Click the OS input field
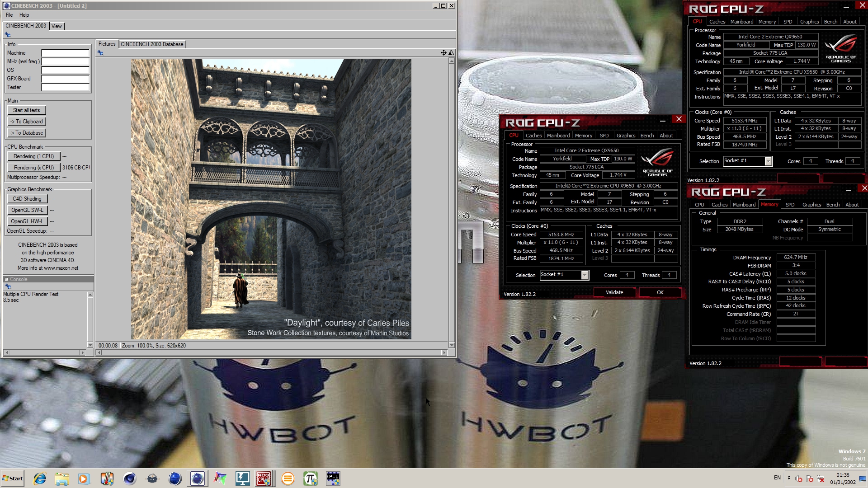This screenshot has height=488, width=868. click(x=65, y=70)
